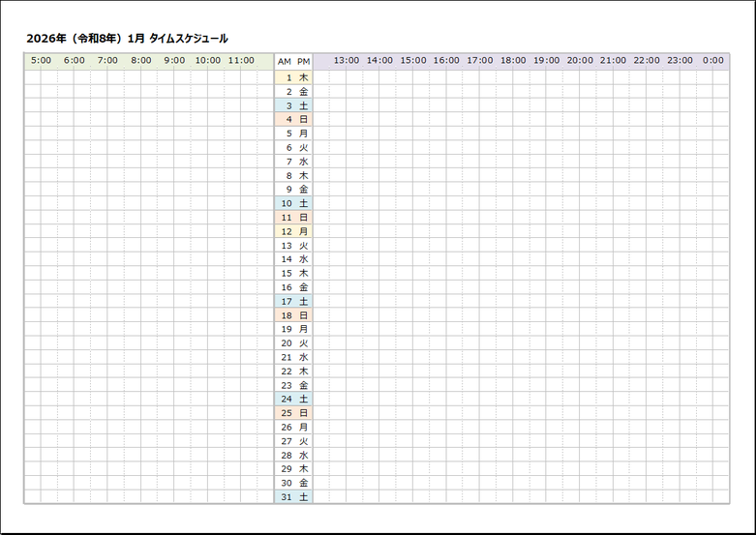Select the 0:00 time header
Screen dimensions: 756x535
pyautogui.click(x=713, y=61)
